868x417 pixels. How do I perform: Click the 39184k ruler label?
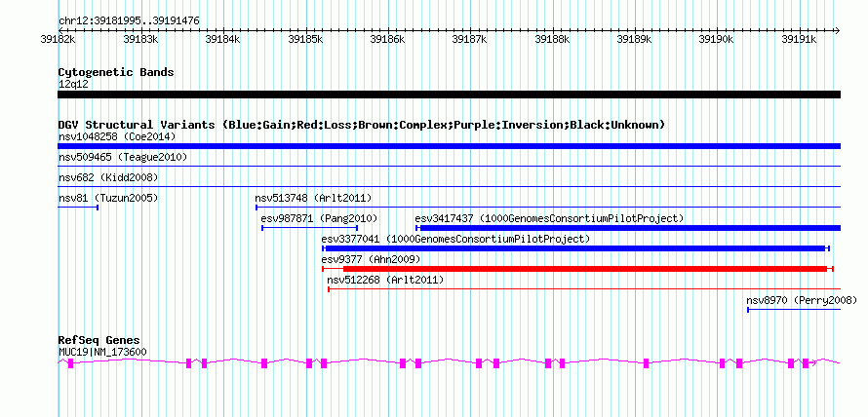coord(222,39)
